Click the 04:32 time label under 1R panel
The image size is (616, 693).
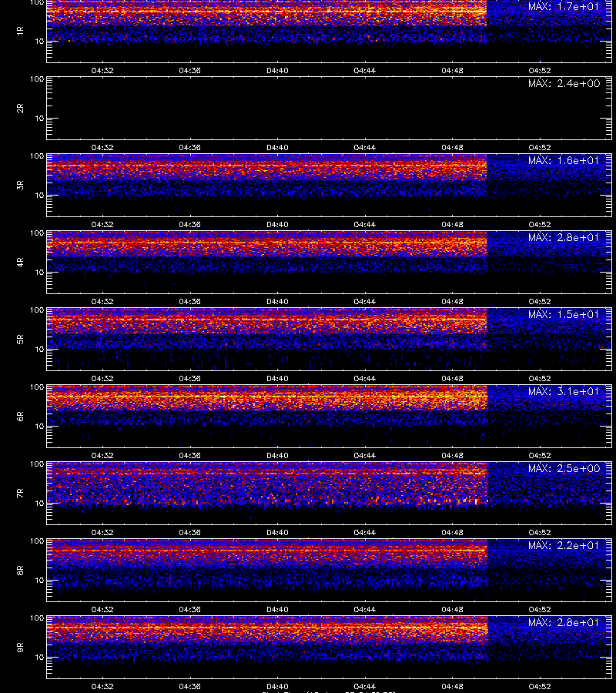coord(102,70)
